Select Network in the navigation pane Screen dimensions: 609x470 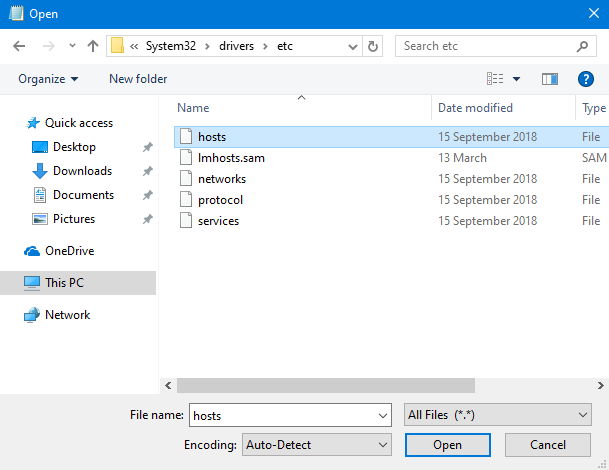67,315
